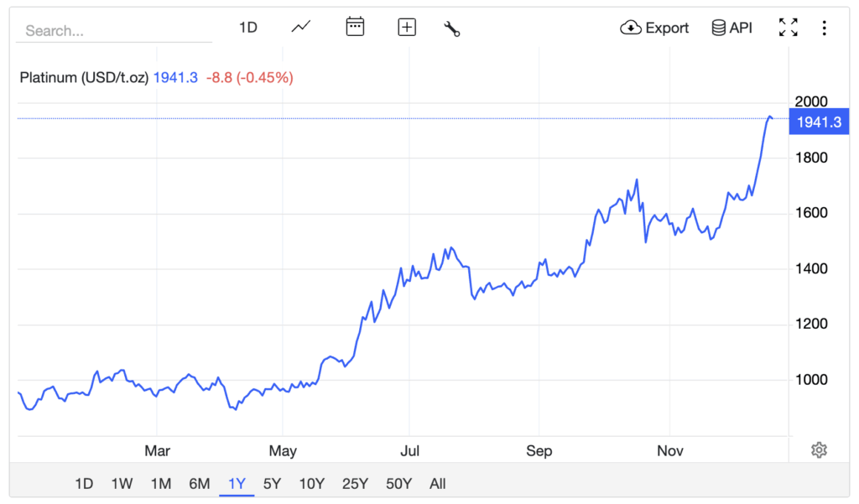The width and height of the screenshot is (859, 504).
Task: Open the wrench tools icon
Action: (452, 29)
